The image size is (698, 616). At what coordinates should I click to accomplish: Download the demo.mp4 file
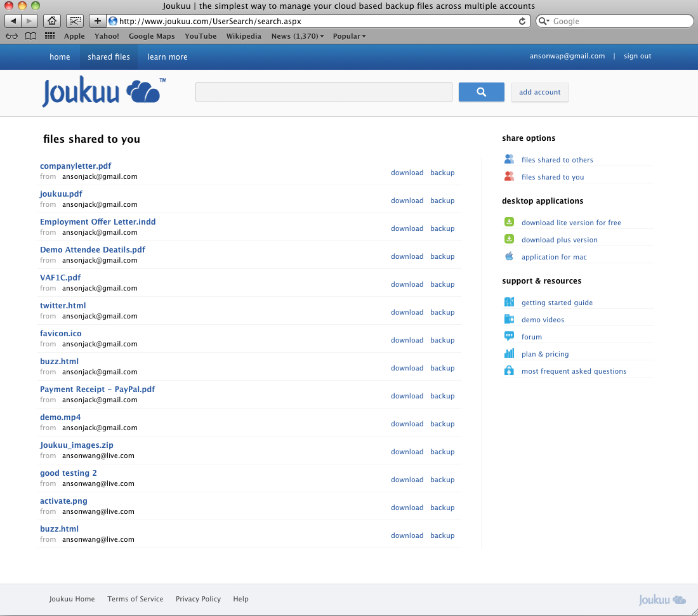coord(407,424)
